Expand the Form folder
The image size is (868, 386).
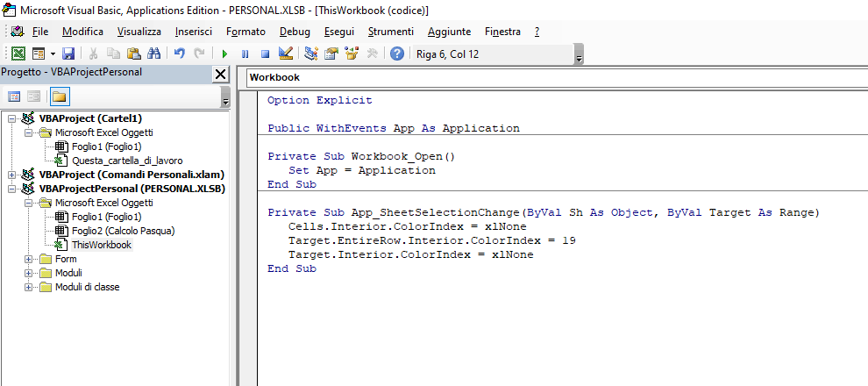coord(28,259)
